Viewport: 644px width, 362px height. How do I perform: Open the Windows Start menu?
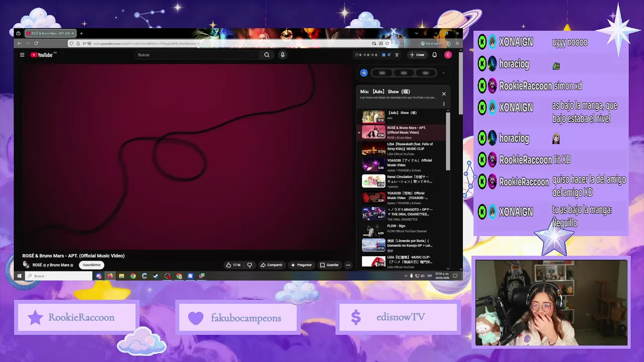pos(20,276)
